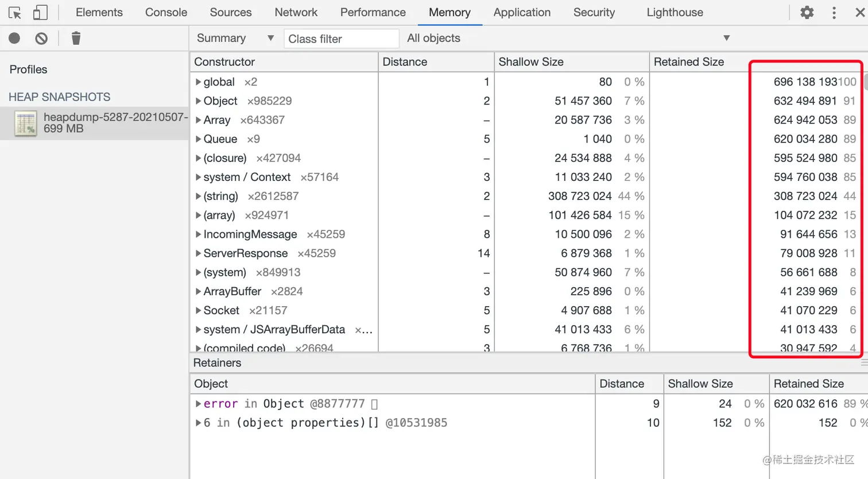868x479 pixels.
Task: Sort by upper Distance column header
Action: click(x=436, y=61)
